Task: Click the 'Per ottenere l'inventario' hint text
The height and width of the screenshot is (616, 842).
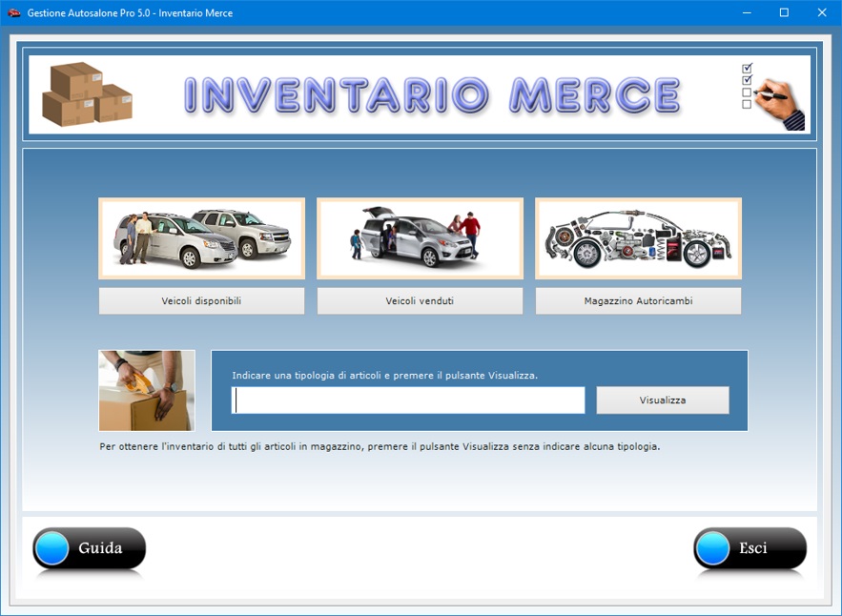Action: tap(380, 446)
